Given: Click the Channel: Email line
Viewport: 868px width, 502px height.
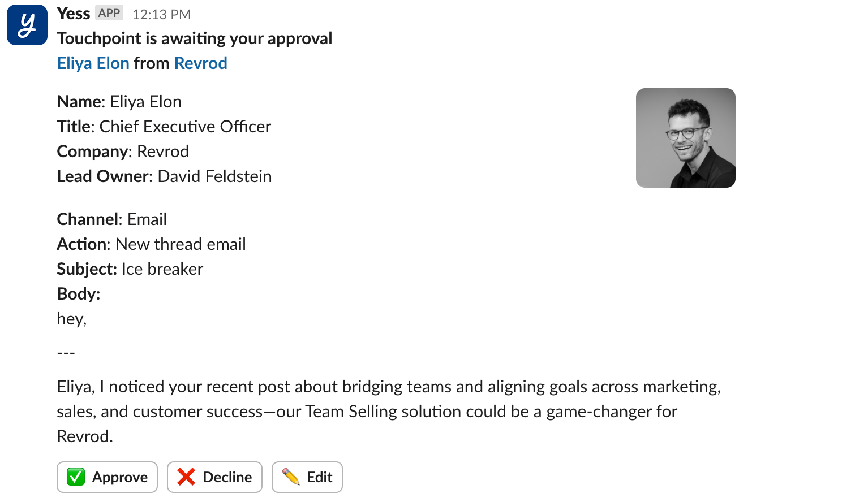Looking at the screenshot, I should 111,219.
